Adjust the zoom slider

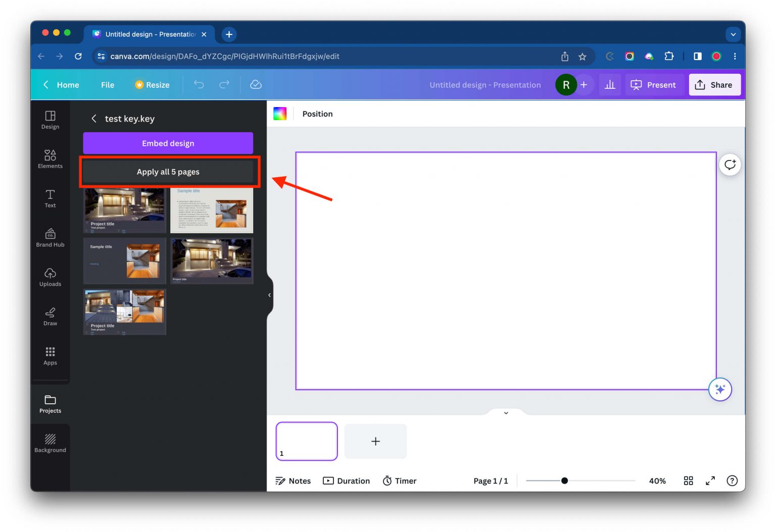564,481
